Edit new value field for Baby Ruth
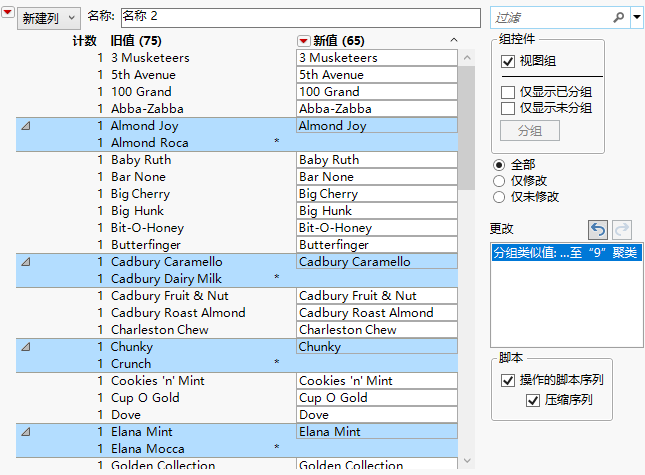 click(x=377, y=160)
